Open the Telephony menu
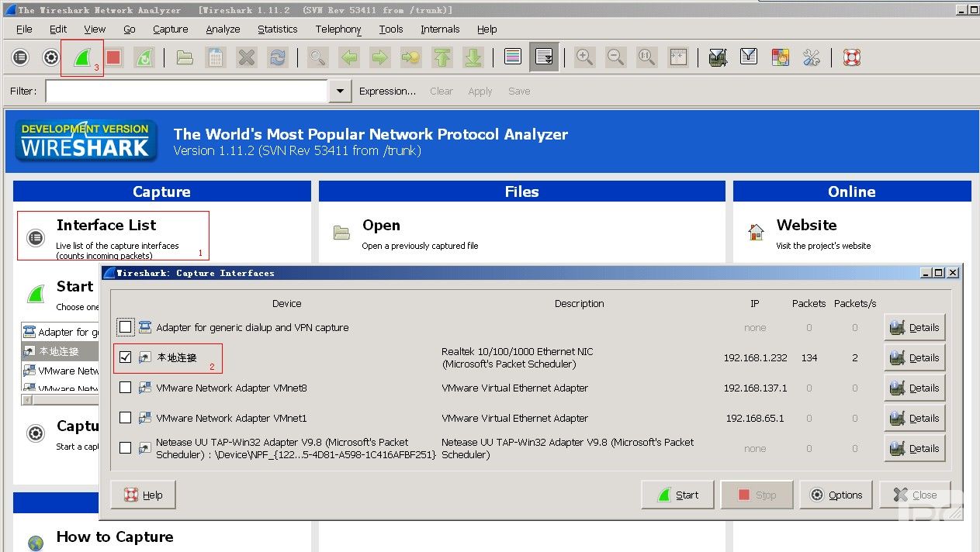The height and width of the screenshot is (552, 980). pyautogui.click(x=338, y=29)
